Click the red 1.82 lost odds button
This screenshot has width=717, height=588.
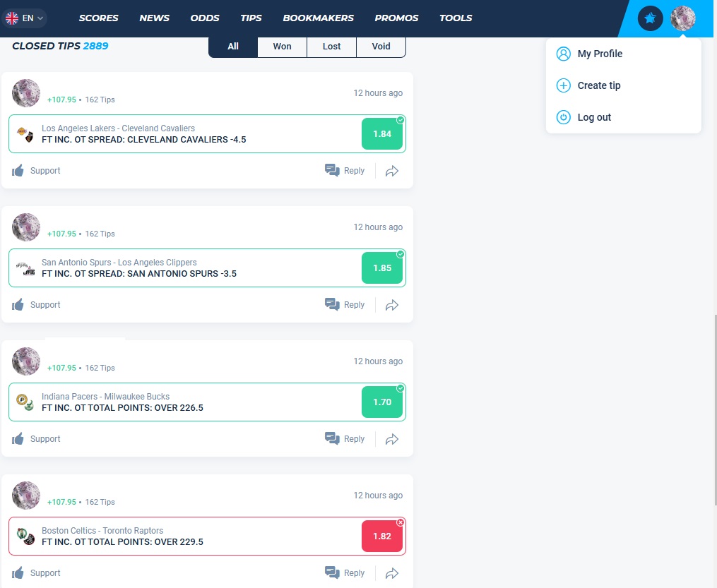(381, 536)
